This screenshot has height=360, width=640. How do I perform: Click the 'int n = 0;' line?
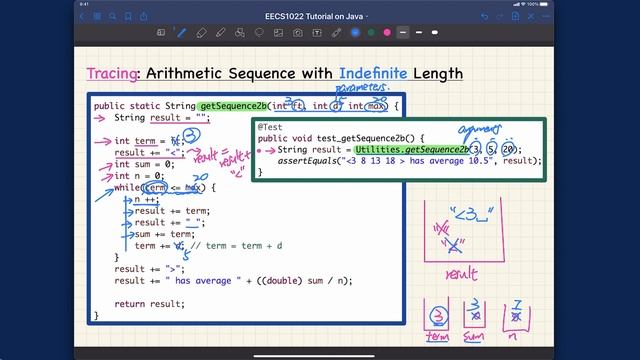139,176
